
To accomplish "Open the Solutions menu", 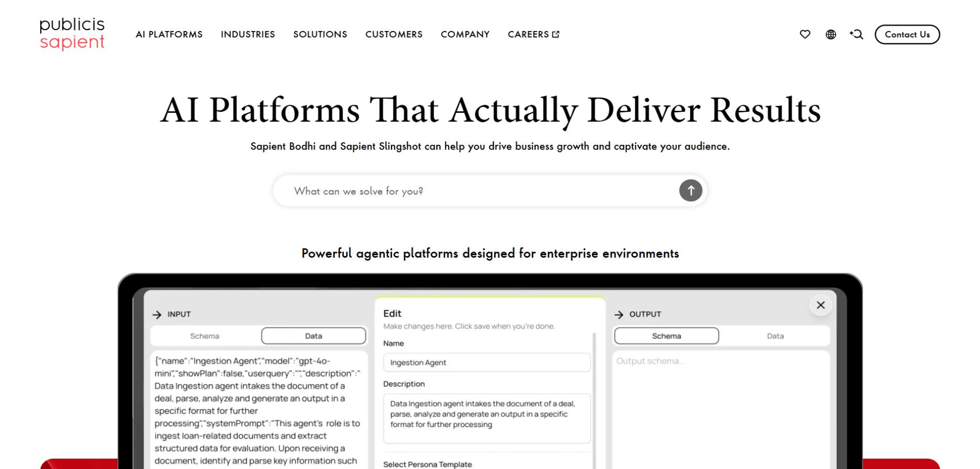I will pyautogui.click(x=320, y=34).
